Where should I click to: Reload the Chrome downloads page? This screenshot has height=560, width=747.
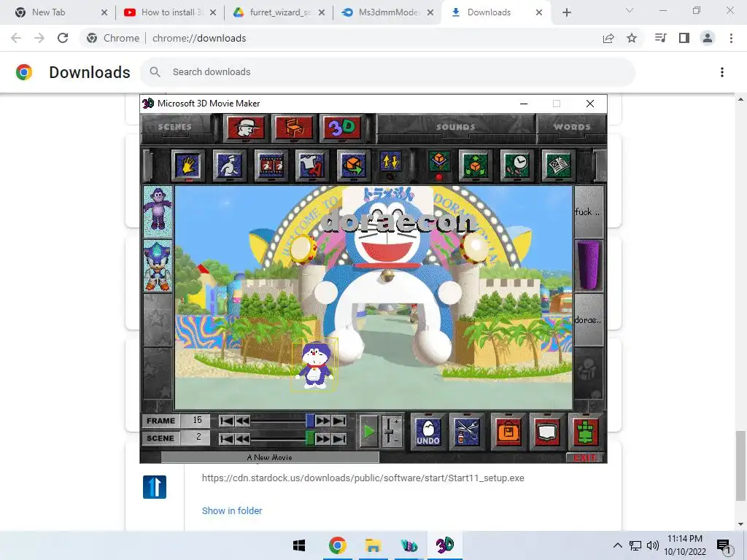[x=63, y=38]
